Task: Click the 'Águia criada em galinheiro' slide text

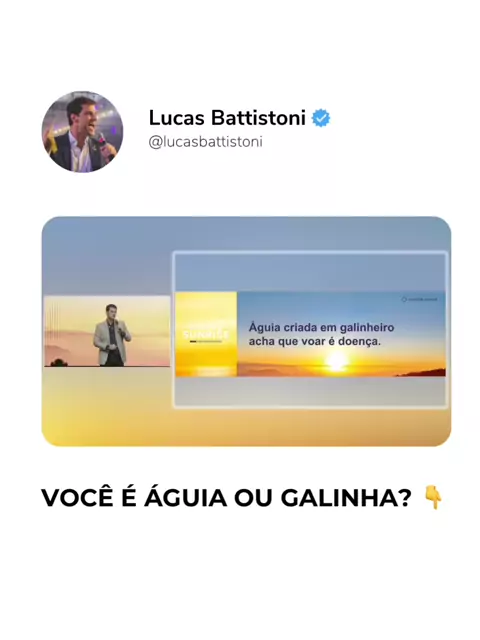Action: [x=322, y=327]
